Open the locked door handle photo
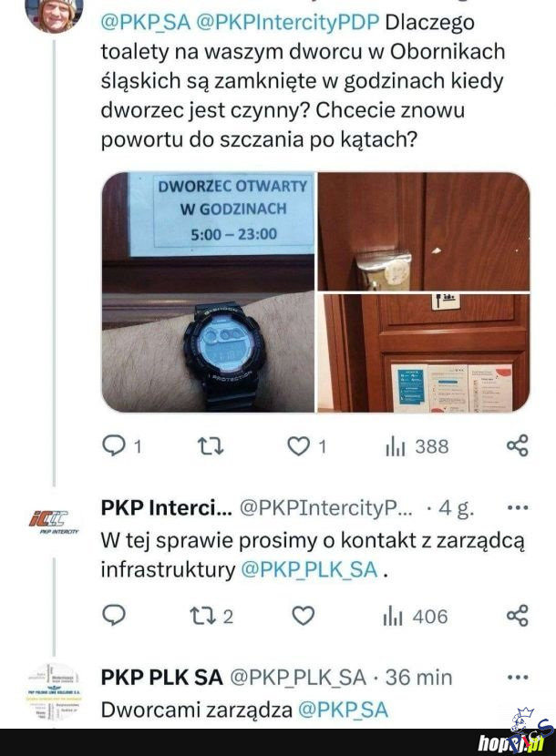 423,231
